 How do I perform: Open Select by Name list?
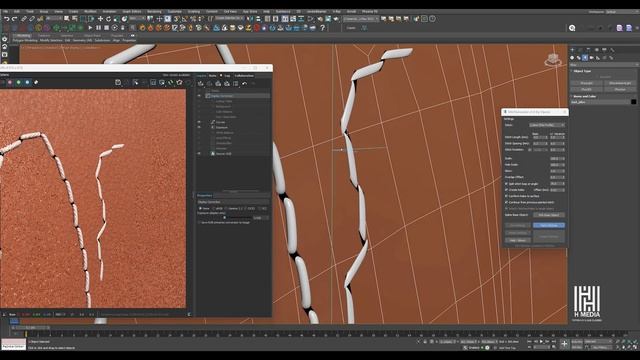click(x=75, y=19)
